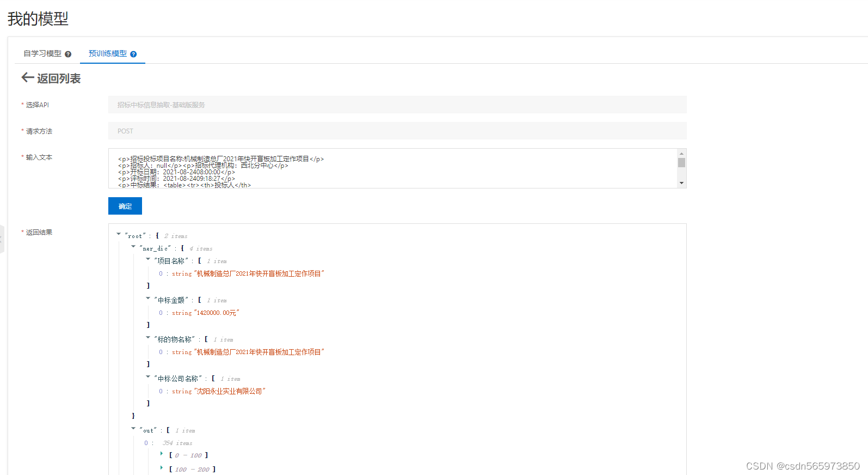The width and height of the screenshot is (868, 475).
Task: Click the value "沈阳永业实业有限公司"
Action: tap(230, 392)
